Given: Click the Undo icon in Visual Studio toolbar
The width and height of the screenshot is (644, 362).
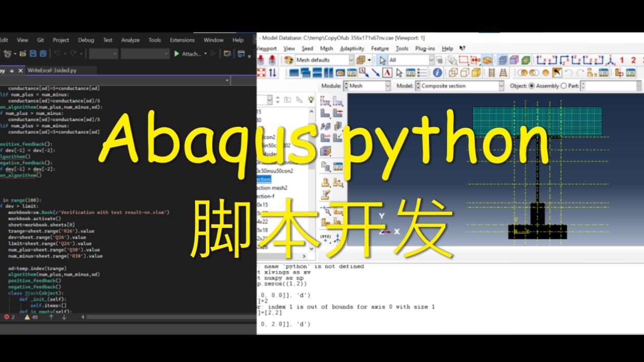Looking at the screenshot, I should [x=57, y=53].
